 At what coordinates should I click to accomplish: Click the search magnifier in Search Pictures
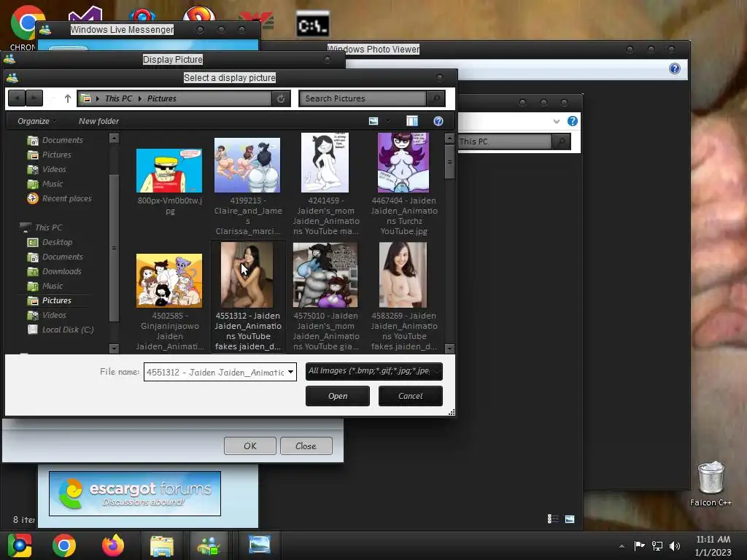[x=436, y=98]
